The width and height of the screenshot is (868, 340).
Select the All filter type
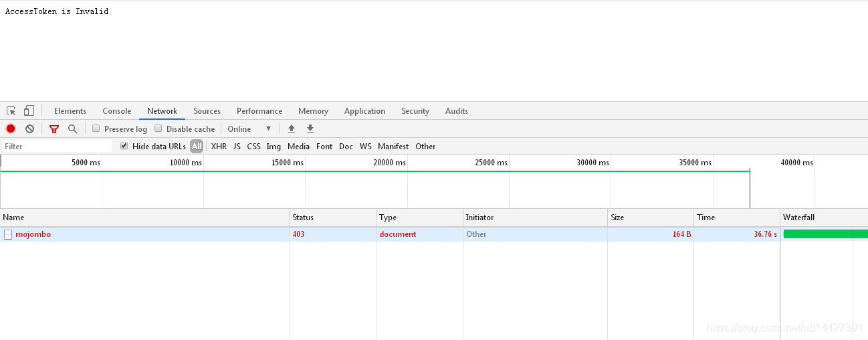point(197,146)
